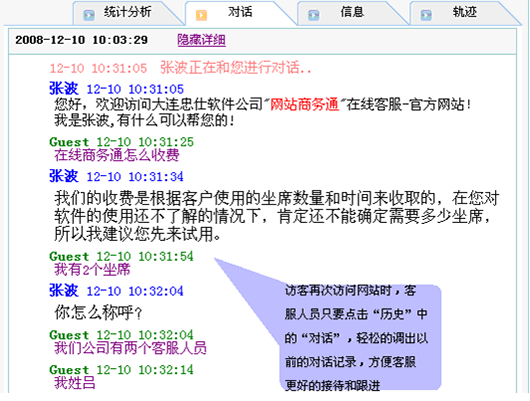Click the message 你怎么称呼?
530x401 pixels.
[x=98, y=312]
